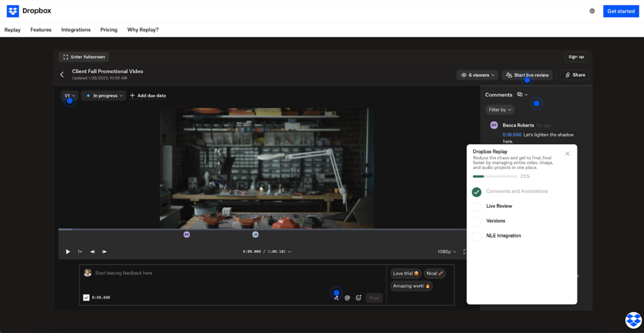The height and width of the screenshot is (333, 644).
Task: Toggle the timestamp checkbox at 0:00.000
Action: coord(86,298)
